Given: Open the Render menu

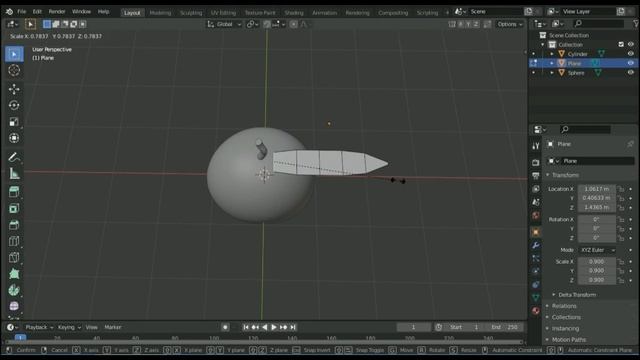Looking at the screenshot, I should tap(57, 12).
